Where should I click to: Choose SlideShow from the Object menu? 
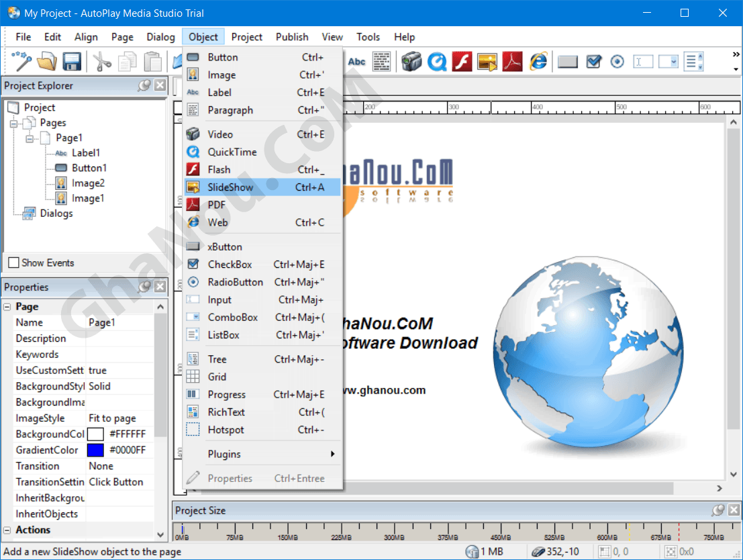click(x=262, y=187)
